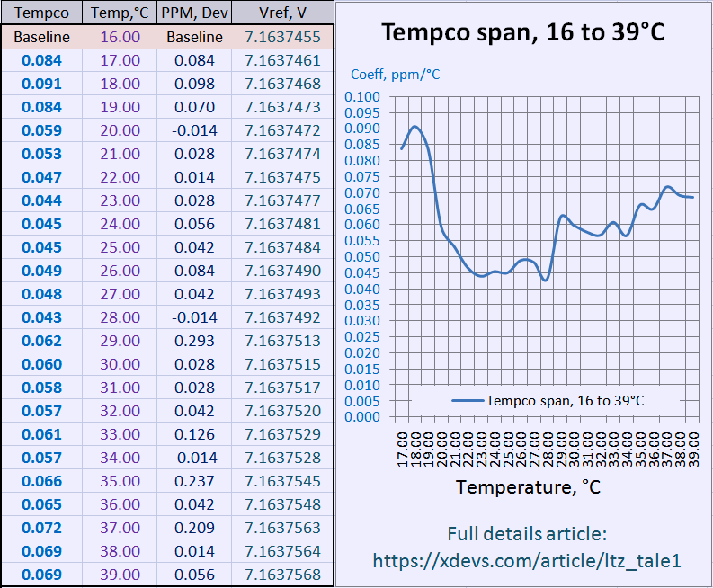Click the 25.00 temperature cell
This screenshot has width=713, height=588.
[120, 247]
